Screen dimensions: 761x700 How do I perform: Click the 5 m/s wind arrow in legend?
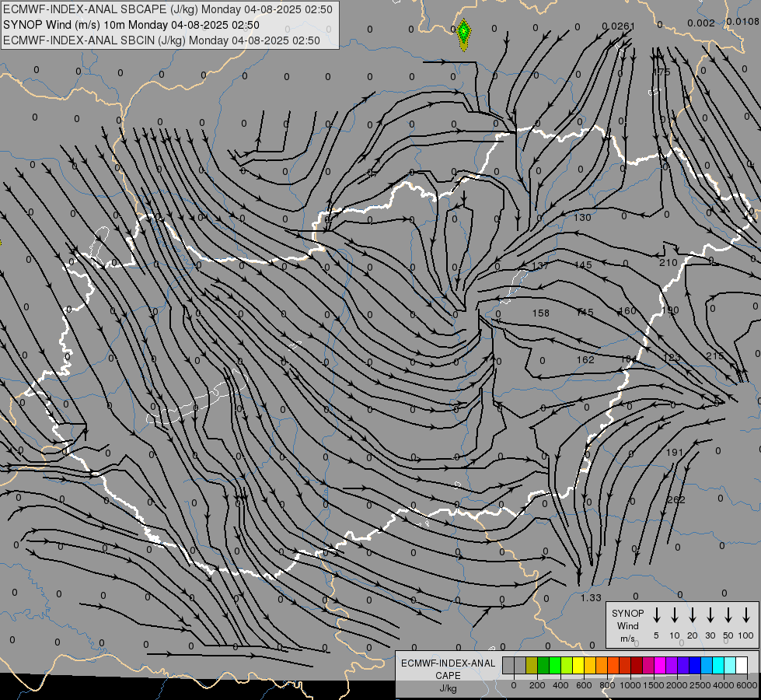pyautogui.click(x=656, y=615)
